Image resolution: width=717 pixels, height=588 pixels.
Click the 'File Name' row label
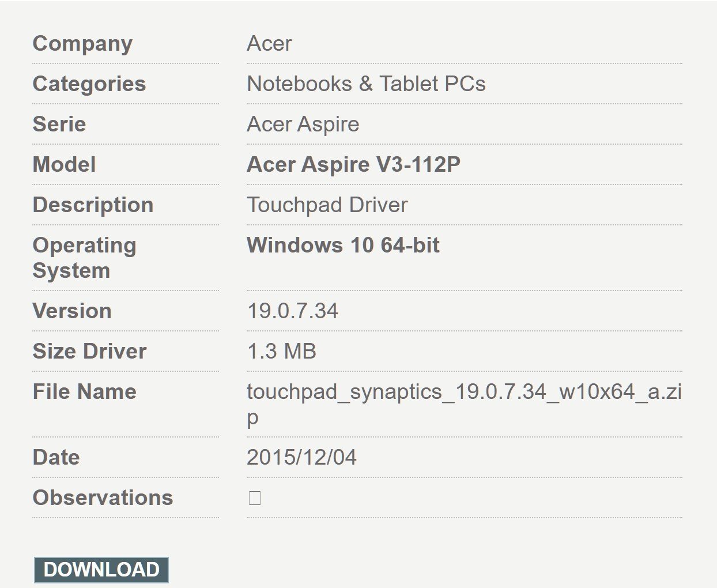85,391
